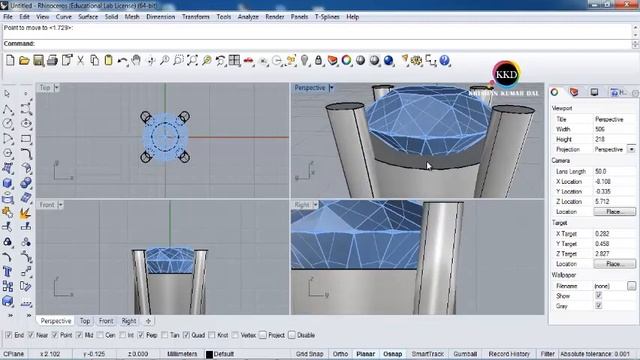
Task: Browse wallpaper Filename with the button
Action: (x=631, y=286)
